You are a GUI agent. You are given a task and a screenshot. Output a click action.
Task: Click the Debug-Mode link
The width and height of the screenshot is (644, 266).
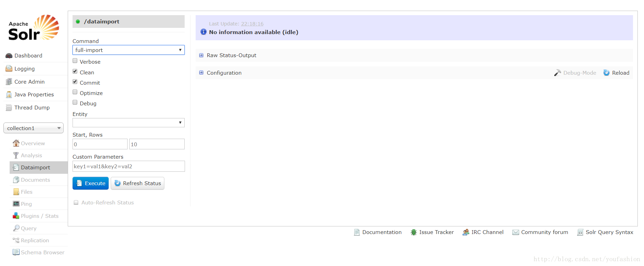[580, 73]
